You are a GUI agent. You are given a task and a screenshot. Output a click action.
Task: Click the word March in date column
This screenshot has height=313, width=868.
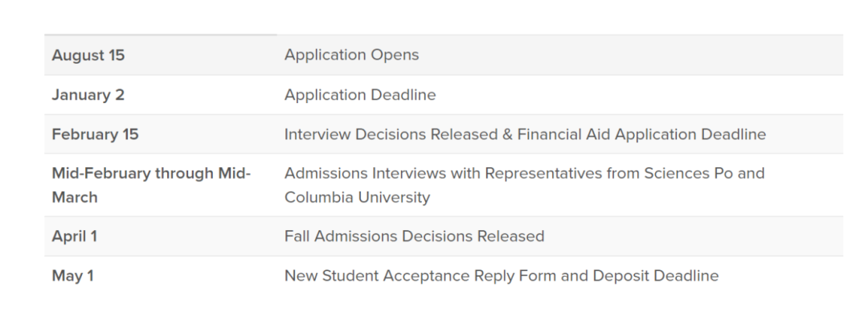pyautogui.click(x=75, y=198)
